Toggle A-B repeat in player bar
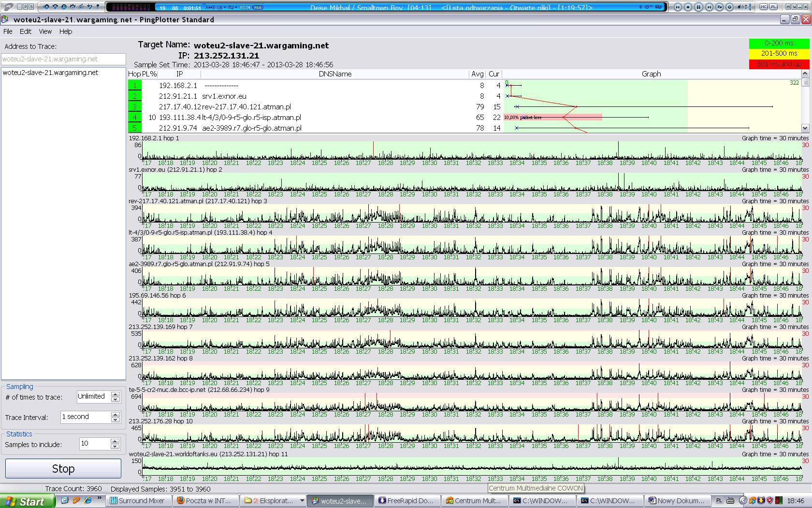Image resolution: width=812 pixels, height=508 pixels. point(211,7)
